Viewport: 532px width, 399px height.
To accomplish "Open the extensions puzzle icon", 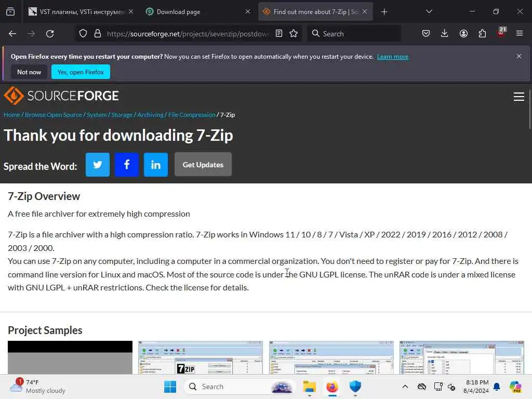I will (x=482, y=34).
